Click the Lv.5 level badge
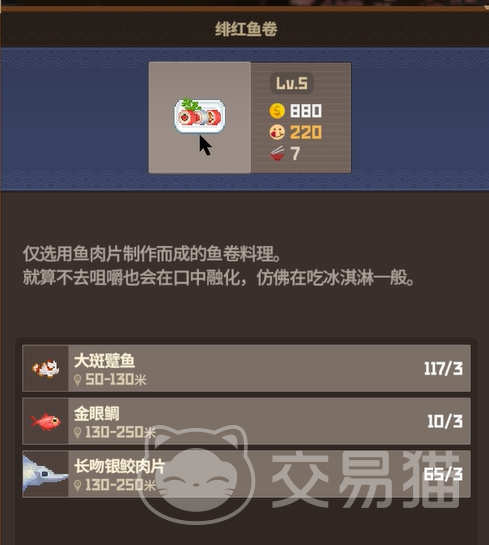Image resolution: width=489 pixels, height=545 pixels. (x=292, y=83)
